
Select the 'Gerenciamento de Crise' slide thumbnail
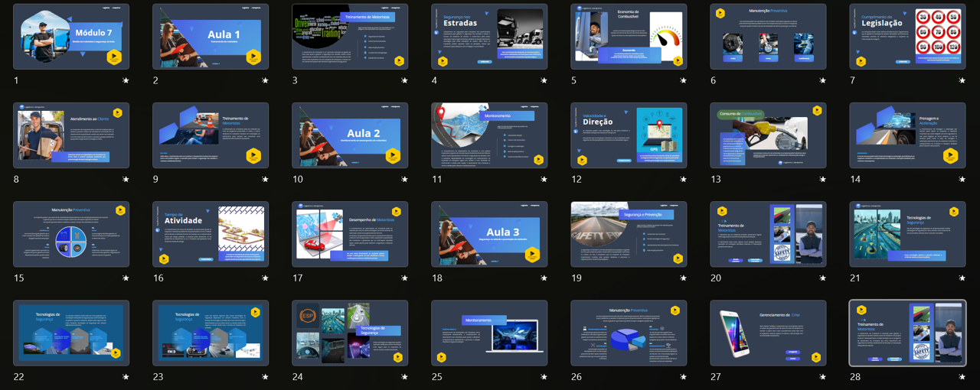click(x=768, y=333)
